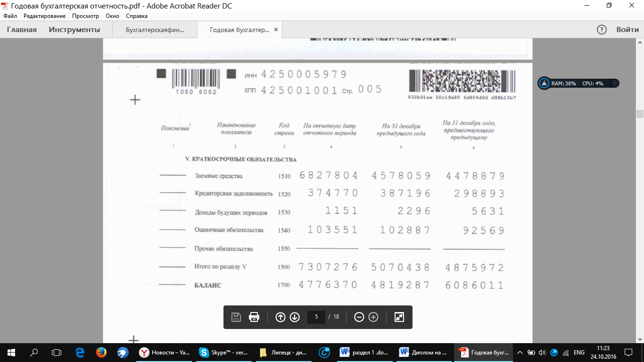Viewport: 644px width, 362px height.
Task: Click the vertical scrollbar thumb
Action: (640, 114)
